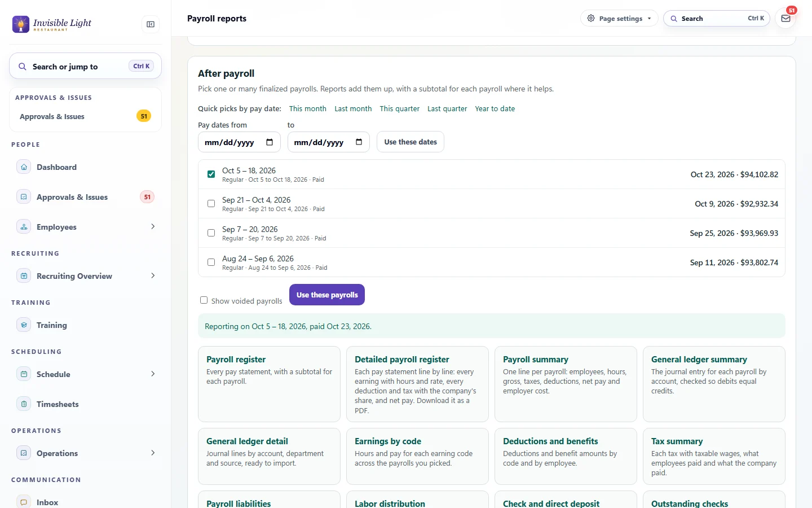Expand the Schedule submenu chevron
The width and height of the screenshot is (812, 508).
(x=153, y=374)
